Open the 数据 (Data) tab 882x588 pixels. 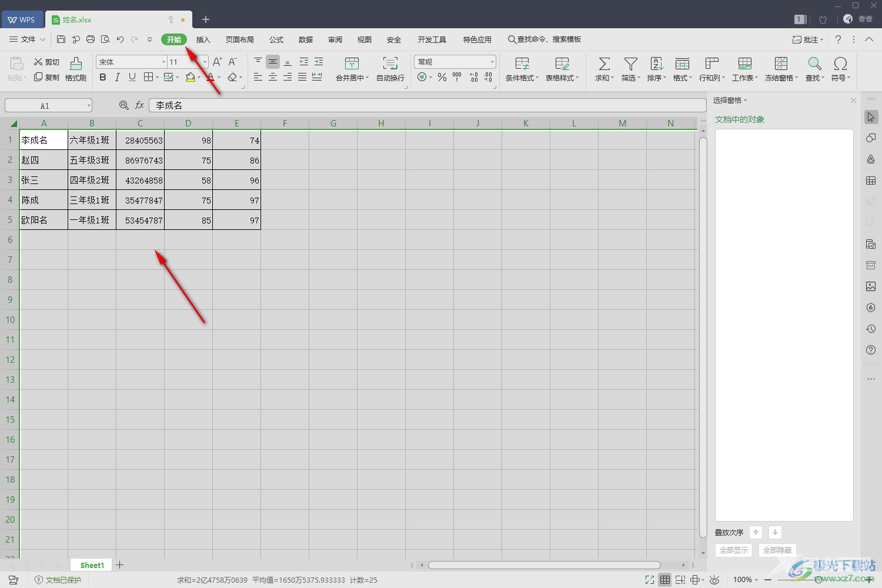coord(306,39)
